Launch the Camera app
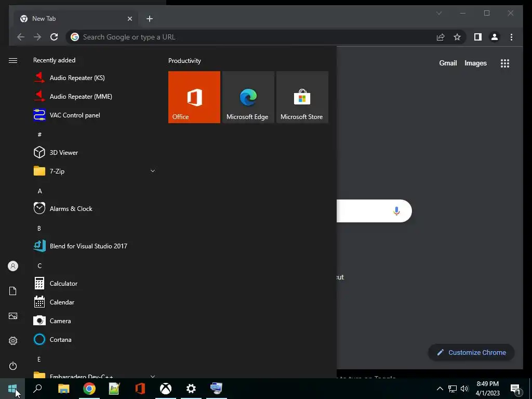Image resolution: width=532 pixels, height=399 pixels. click(95, 321)
